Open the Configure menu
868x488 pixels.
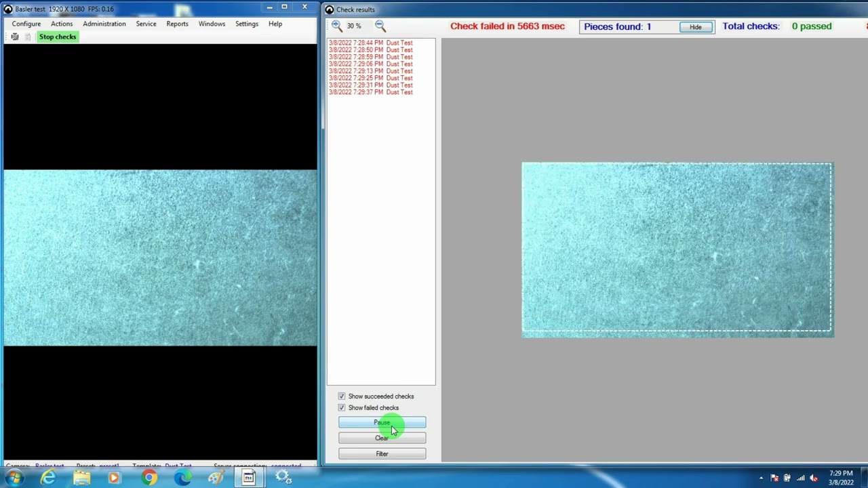tap(26, 24)
